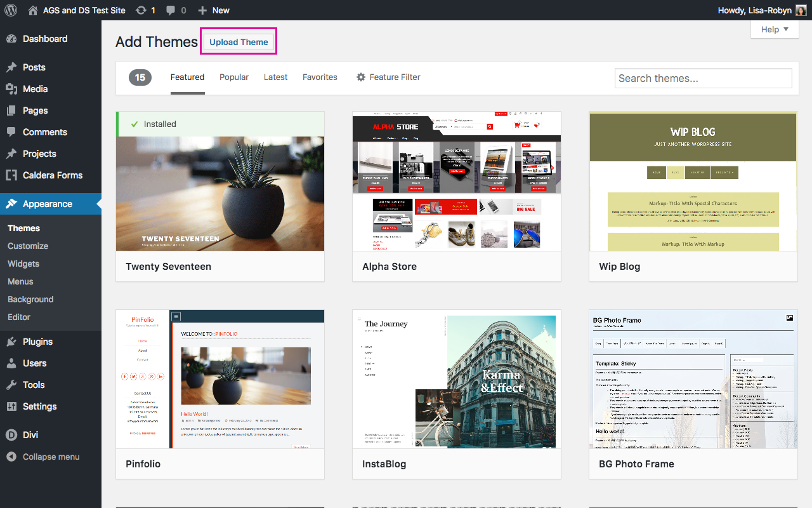The width and height of the screenshot is (812, 508).
Task: Click the Pinfolio theme name
Action: point(143,464)
